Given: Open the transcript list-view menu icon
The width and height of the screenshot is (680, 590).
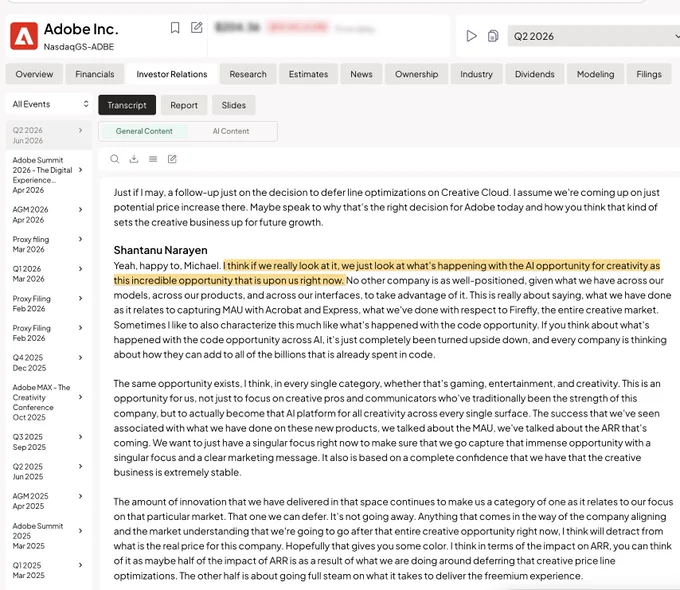Looking at the screenshot, I should tap(153, 159).
